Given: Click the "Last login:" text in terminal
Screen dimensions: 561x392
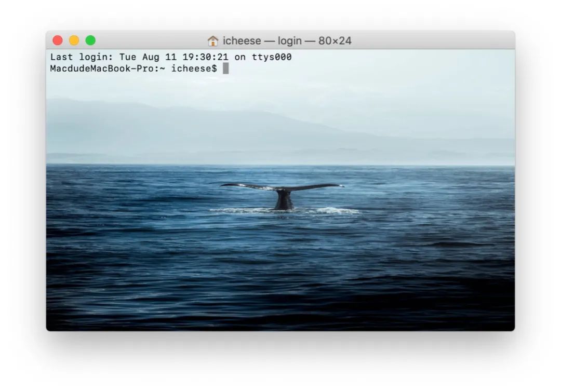Looking at the screenshot, I should click(82, 57).
